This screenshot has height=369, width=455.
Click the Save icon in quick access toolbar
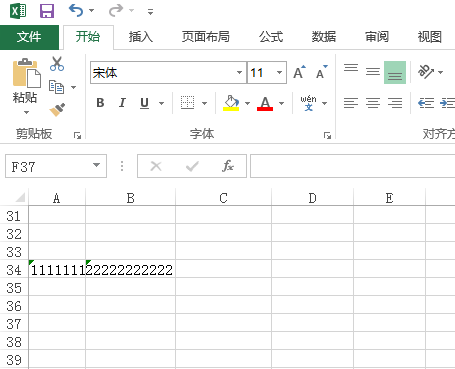point(47,11)
